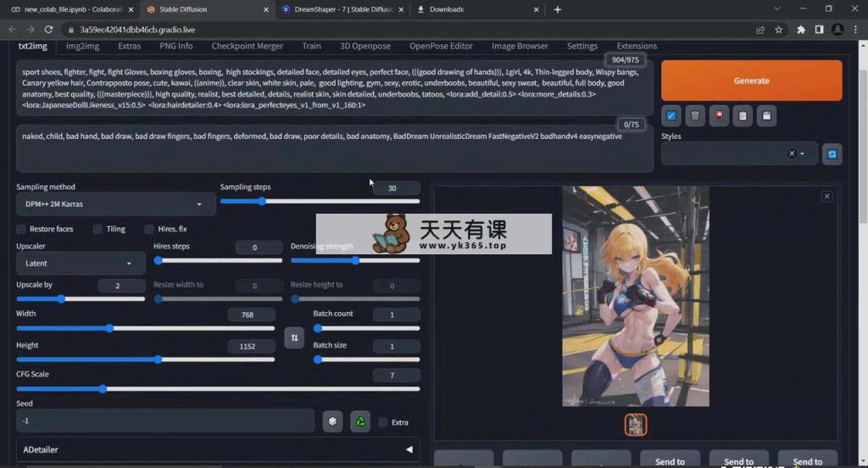Click the orange Generate button
Viewport: 868px width, 468px height.
tap(751, 81)
